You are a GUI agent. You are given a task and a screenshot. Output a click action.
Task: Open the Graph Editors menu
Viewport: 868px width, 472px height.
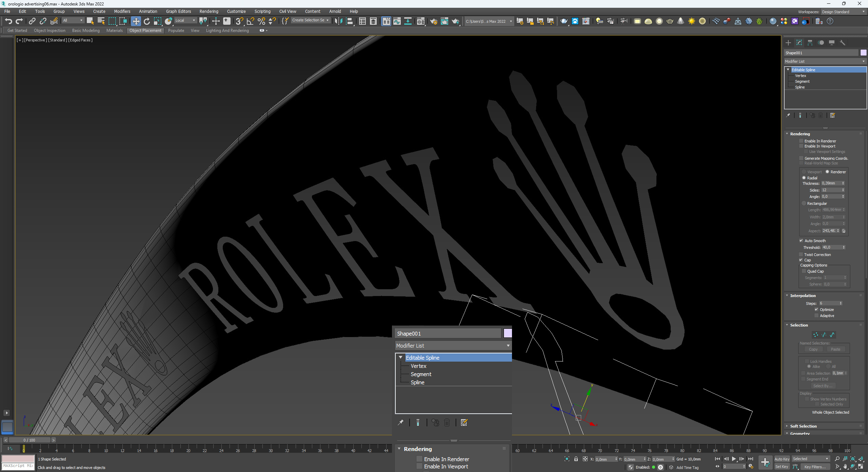coord(178,12)
